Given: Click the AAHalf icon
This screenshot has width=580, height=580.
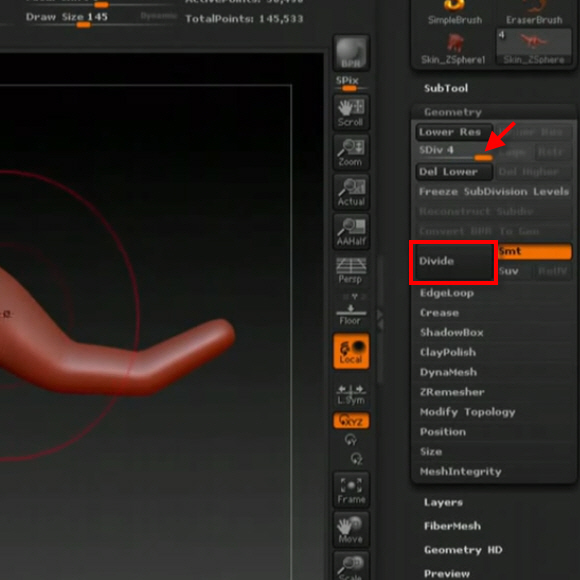Looking at the screenshot, I should click(351, 232).
